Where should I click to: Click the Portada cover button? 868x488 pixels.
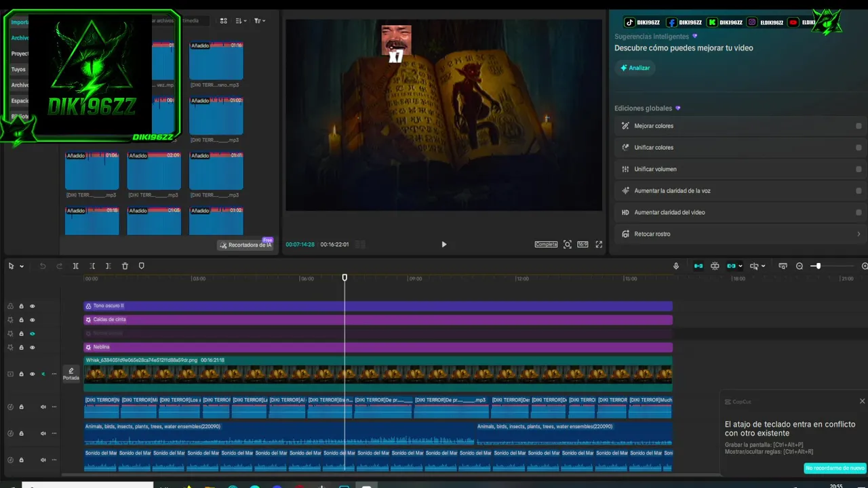[71, 373]
